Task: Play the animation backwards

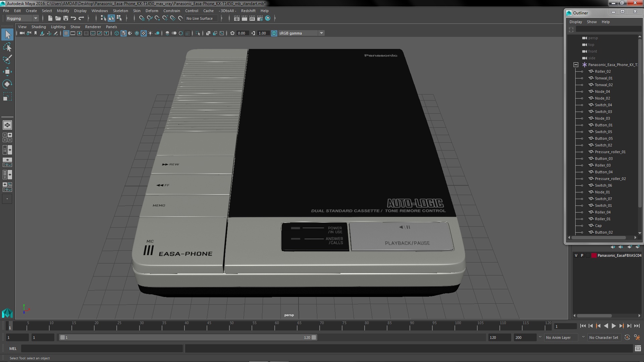Action: tap(606, 326)
